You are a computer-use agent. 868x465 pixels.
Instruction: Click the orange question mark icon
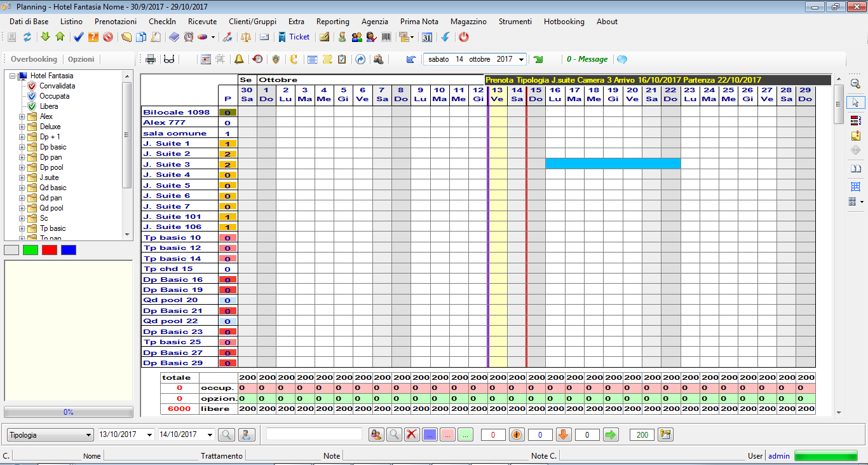[93, 37]
